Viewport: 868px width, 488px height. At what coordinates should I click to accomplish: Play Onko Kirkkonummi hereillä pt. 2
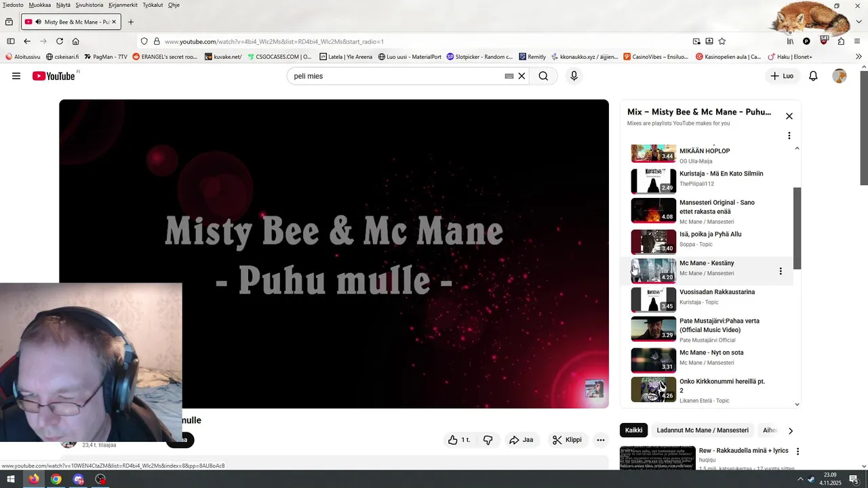coord(705,390)
